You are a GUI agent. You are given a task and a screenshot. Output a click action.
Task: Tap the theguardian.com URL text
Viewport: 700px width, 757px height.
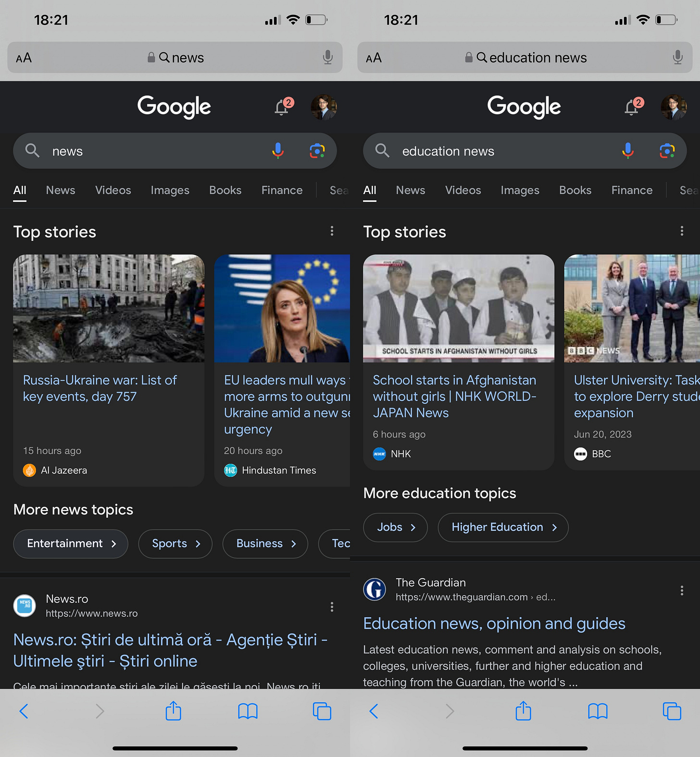point(475,597)
